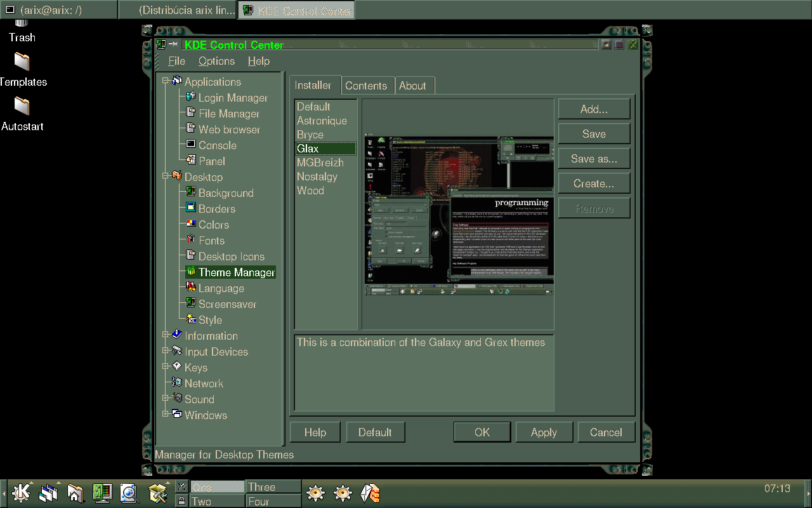Click the lock screen padlock icon
The image size is (812, 508).
[181, 501]
